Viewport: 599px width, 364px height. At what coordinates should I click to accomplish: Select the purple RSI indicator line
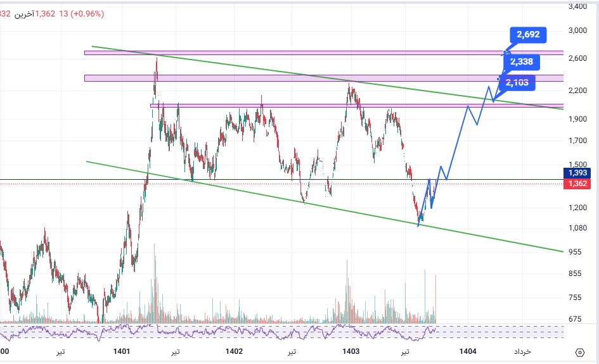click(x=190, y=331)
